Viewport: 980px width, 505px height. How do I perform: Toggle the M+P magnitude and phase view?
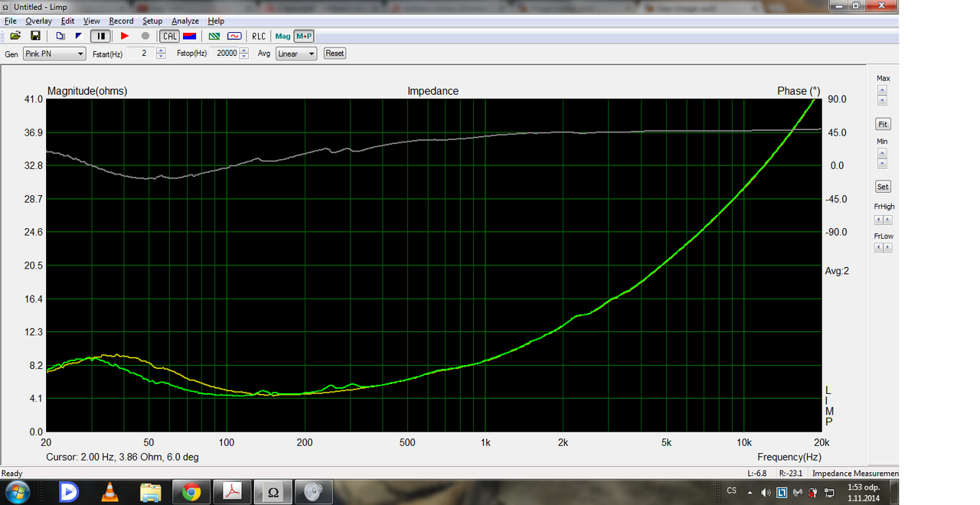click(304, 36)
